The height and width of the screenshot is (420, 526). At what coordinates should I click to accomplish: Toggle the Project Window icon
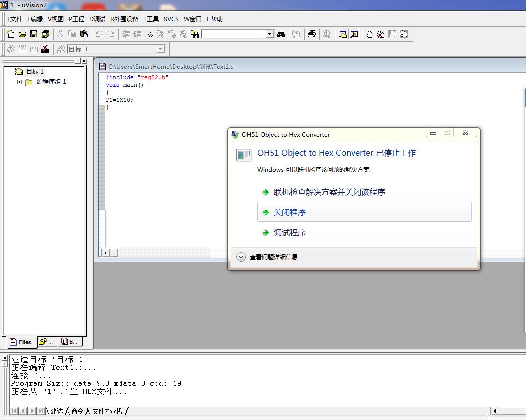tap(342, 34)
